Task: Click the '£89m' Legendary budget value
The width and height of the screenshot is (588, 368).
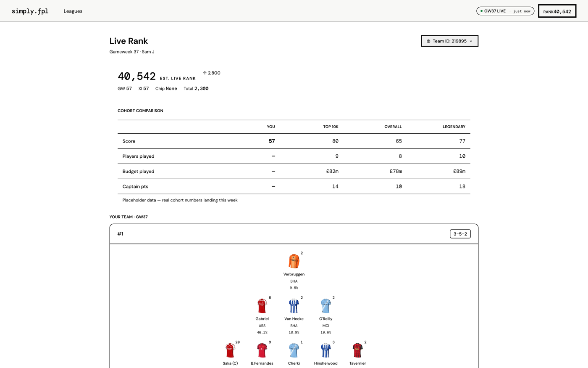Action: [x=459, y=172]
